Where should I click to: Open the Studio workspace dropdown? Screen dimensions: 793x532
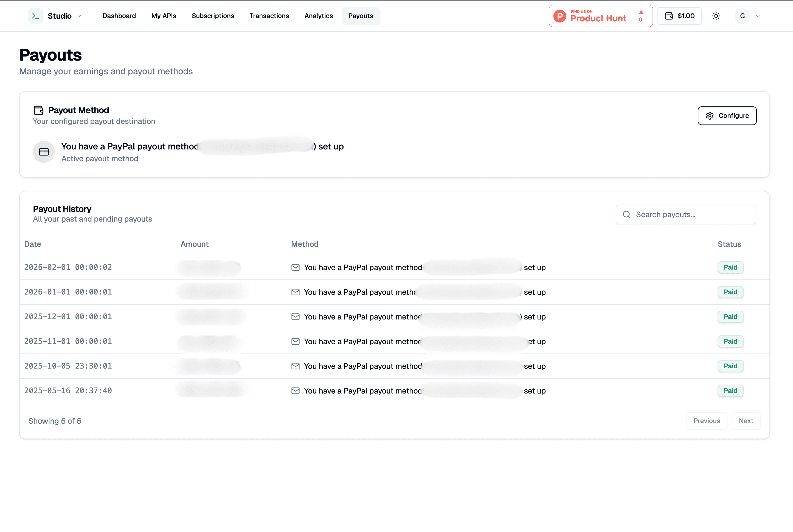tap(79, 16)
